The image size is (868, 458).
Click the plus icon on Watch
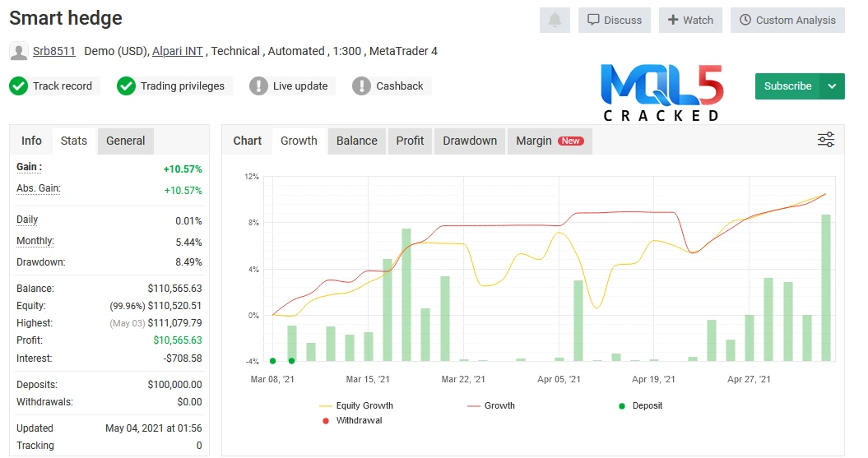(672, 20)
